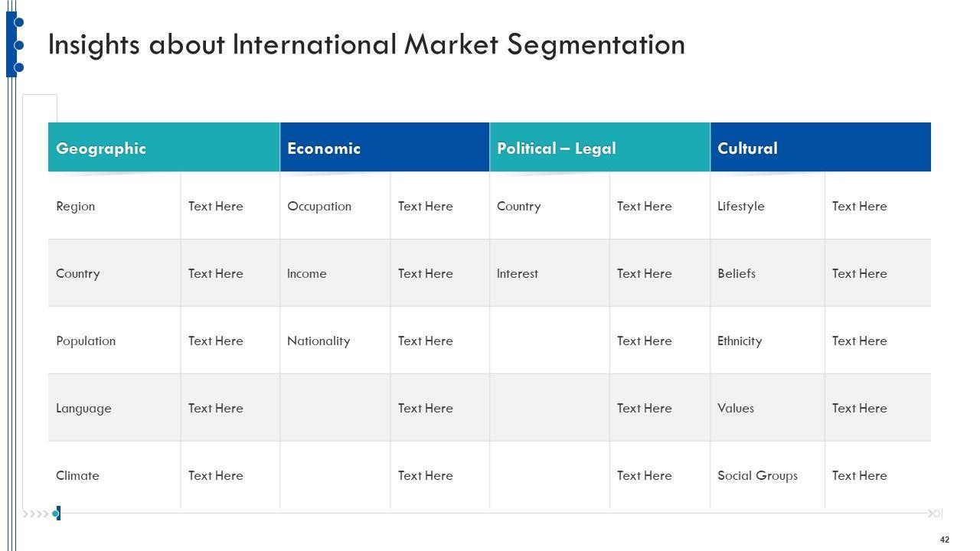Click the Income cell

[x=306, y=274]
